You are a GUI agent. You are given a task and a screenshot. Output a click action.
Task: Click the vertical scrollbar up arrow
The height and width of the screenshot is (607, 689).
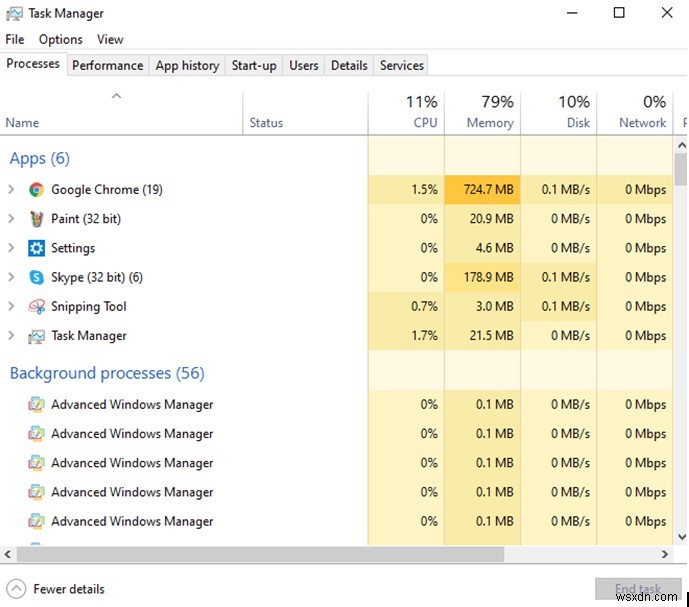[682, 145]
